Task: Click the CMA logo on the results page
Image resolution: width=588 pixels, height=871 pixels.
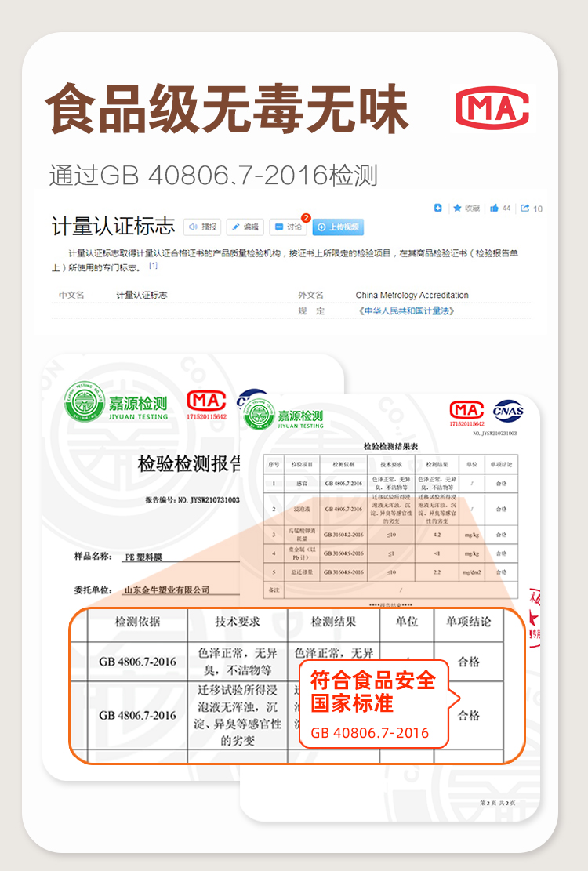Action: click(466, 413)
